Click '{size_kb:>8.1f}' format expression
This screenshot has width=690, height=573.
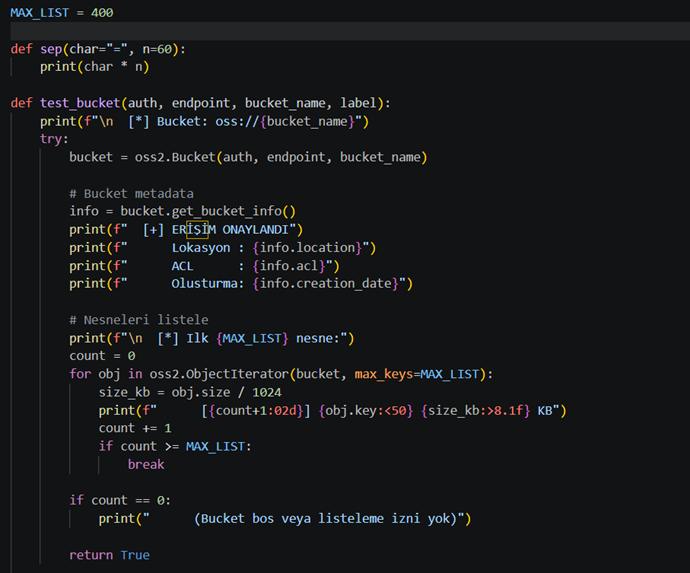point(476,411)
